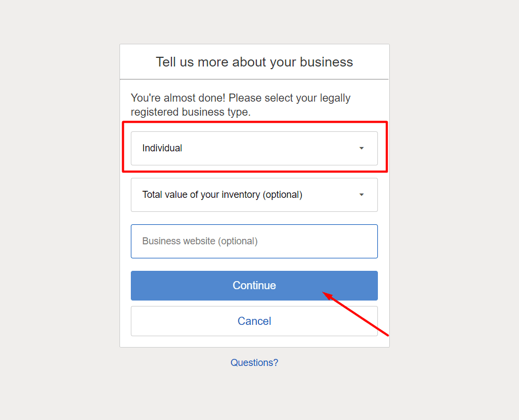Click the blue Continue button
519x420 pixels.
254,285
